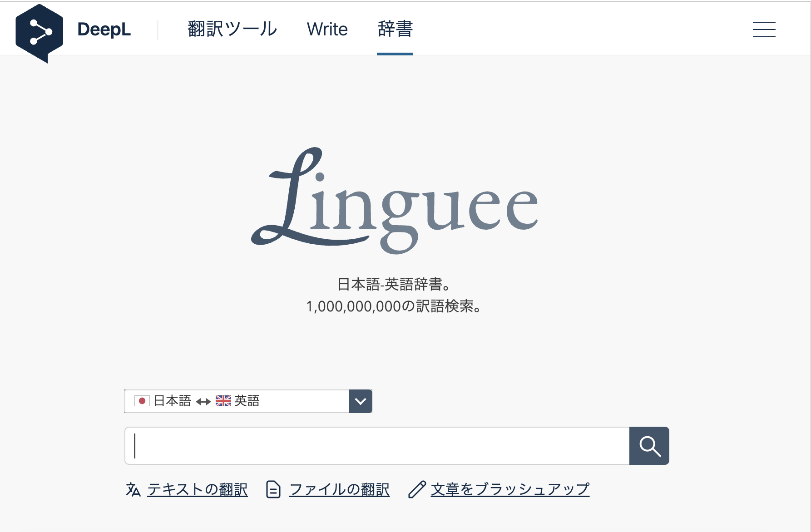Click the file document icon
Viewport: 811px width, 532px height.
(273, 490)
